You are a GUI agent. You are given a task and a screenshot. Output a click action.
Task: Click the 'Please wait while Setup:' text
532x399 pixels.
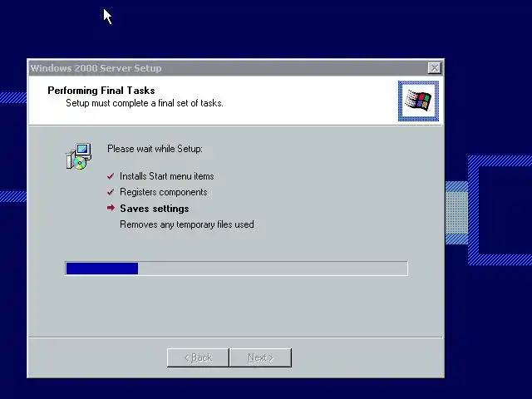(x=155, y=149)
